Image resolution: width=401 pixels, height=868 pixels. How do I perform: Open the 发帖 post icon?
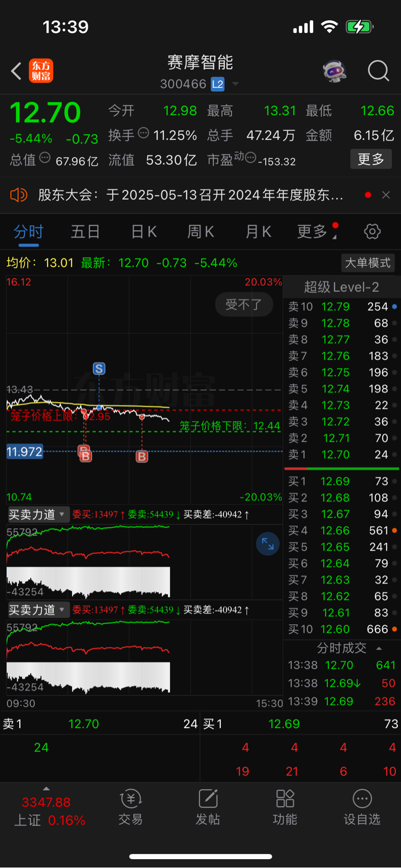(x=208, y=807)
